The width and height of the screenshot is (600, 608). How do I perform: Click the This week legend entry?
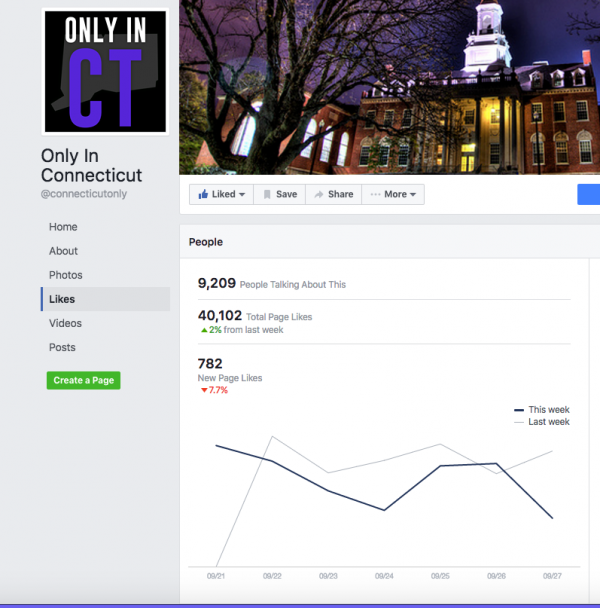[541, 410]
